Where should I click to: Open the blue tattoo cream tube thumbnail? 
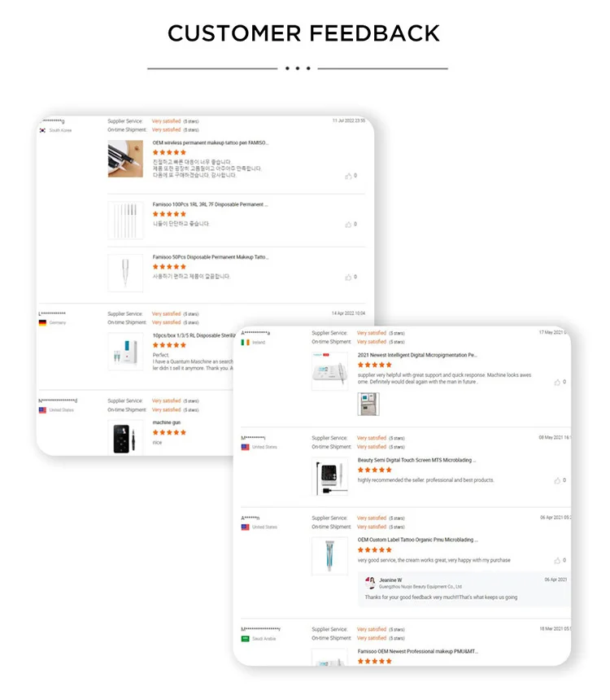coord(329,556)
